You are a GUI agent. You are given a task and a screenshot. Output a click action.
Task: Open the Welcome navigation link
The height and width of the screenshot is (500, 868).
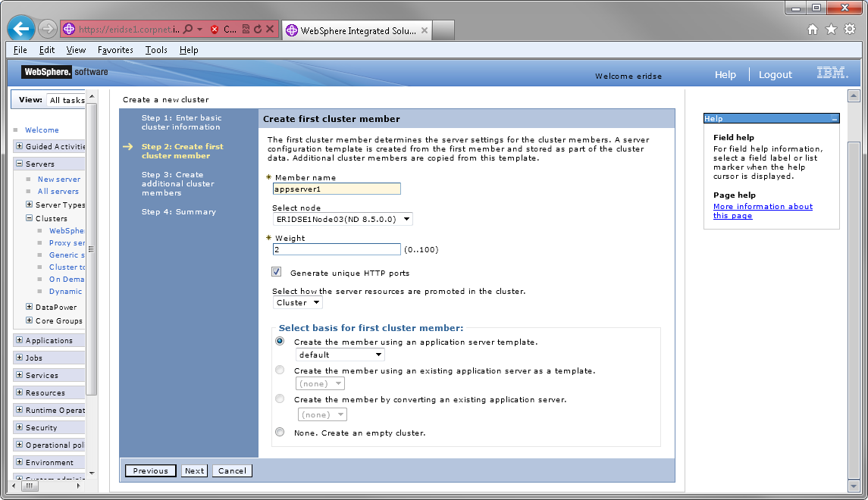pos(42,130)
